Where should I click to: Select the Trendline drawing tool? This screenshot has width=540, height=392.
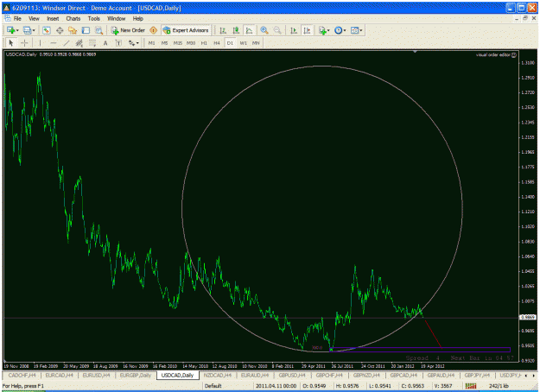click(x=67, y=42)
